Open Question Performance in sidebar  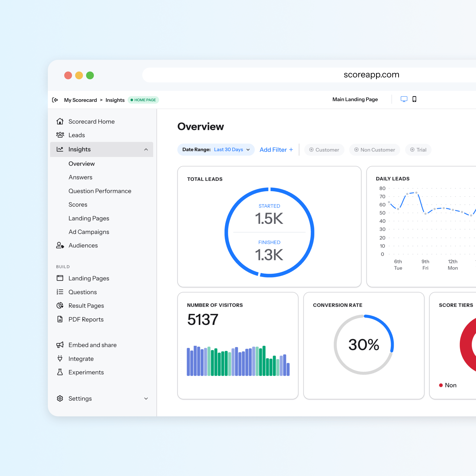pyautogui.click(x=100, y=191)
